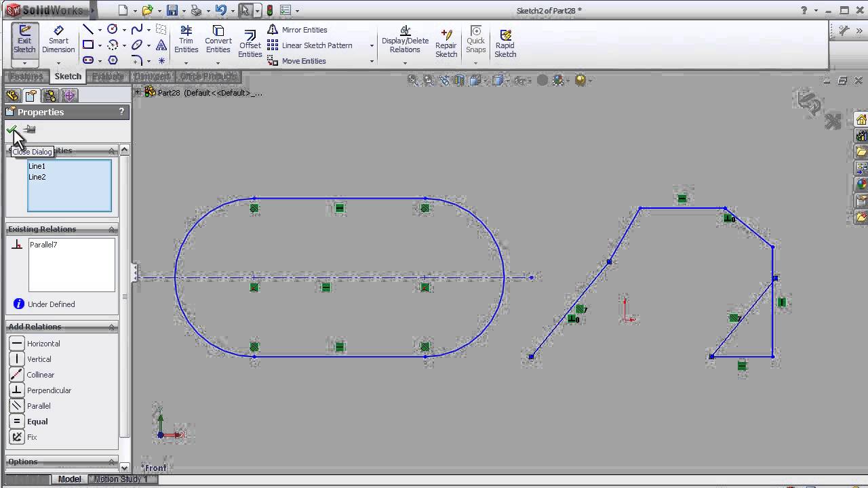The image size is (868, 488).
Task: Select Line2 in Selected Entities list
Action: point(37,177)
